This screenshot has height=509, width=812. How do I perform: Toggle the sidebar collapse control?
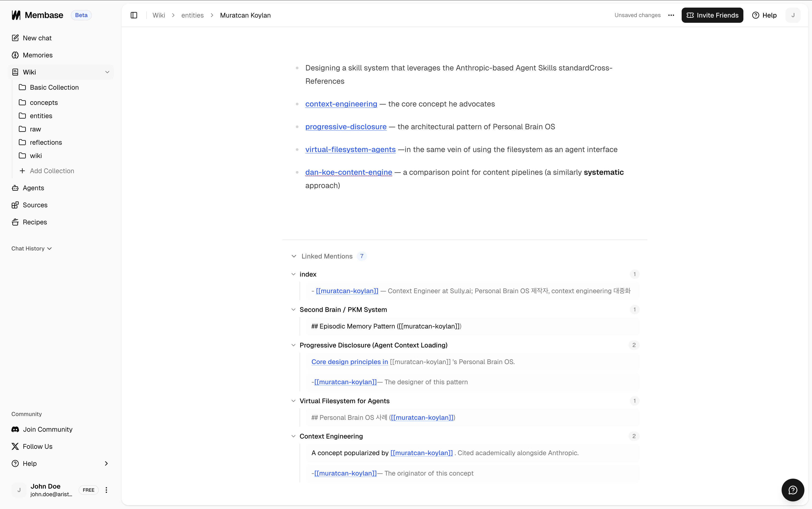tap(134, 15)
